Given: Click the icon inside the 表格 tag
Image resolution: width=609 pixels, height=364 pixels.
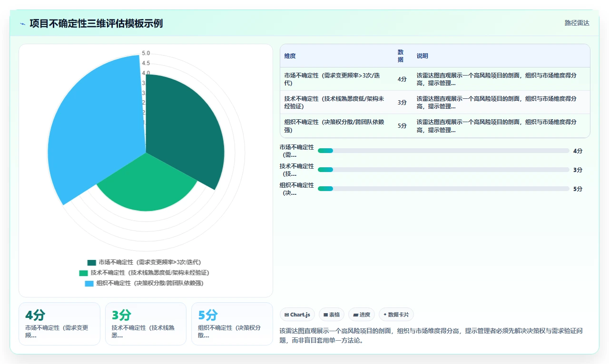Looking at the screenshot, I should (325, 315).
